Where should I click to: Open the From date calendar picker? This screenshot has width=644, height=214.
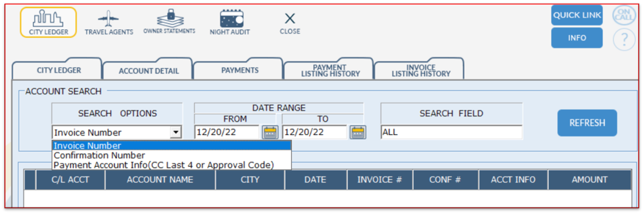pos(270,133)
